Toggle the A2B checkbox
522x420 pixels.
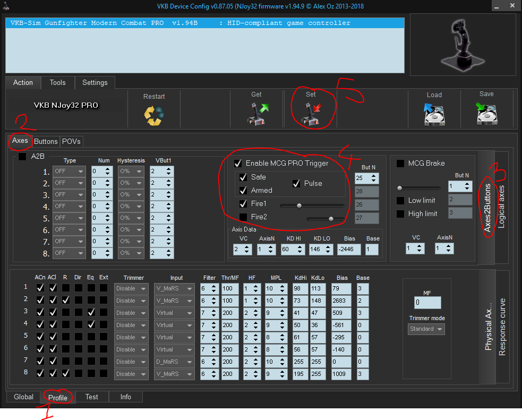point(22,157)
